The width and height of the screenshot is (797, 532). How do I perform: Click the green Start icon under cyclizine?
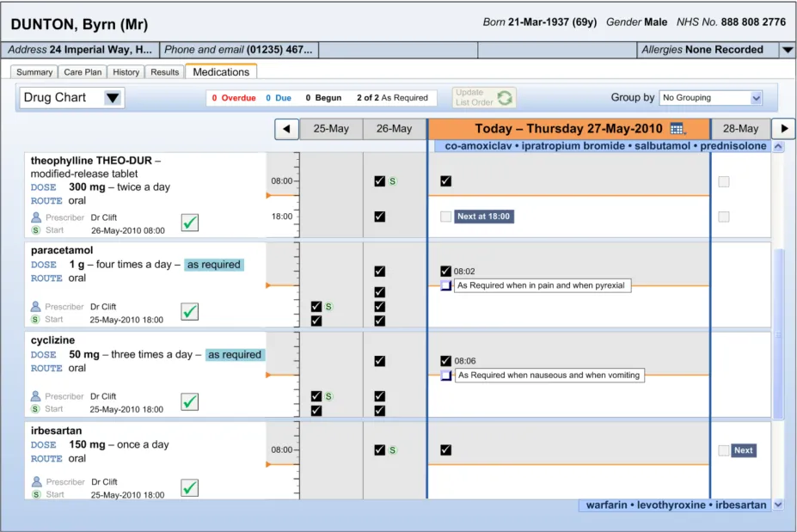pyautogui.click(x=36, y=409)
